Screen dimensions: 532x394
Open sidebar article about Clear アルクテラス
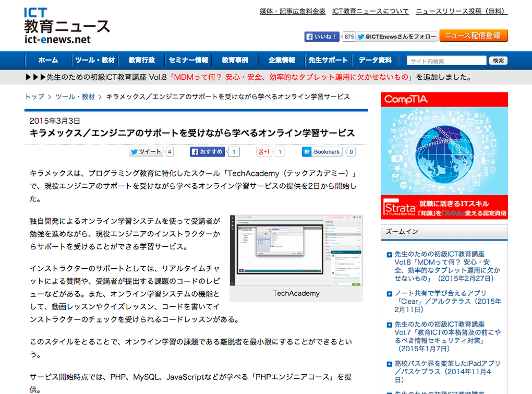coord(448,301)
